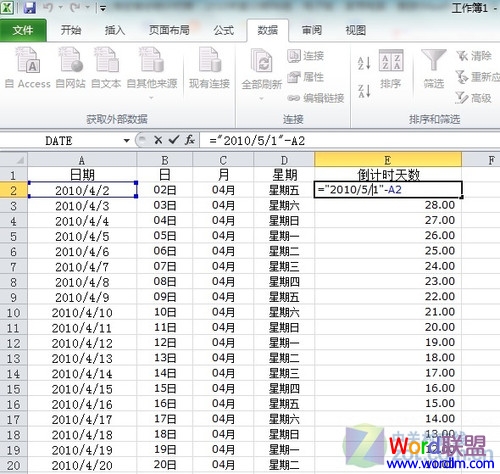Click the Name Box showing DATE
Image resolution: width=500 pixels, height=474 pixels.
coord(59,141)
